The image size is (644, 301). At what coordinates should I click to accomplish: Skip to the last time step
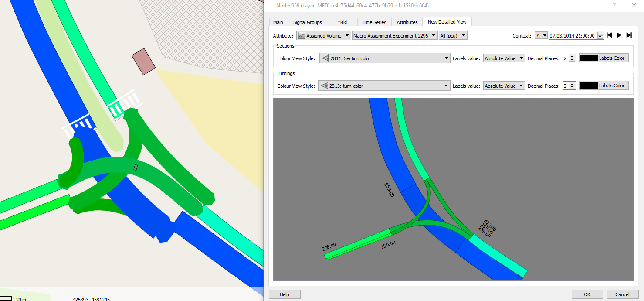[x=629, y=35]
